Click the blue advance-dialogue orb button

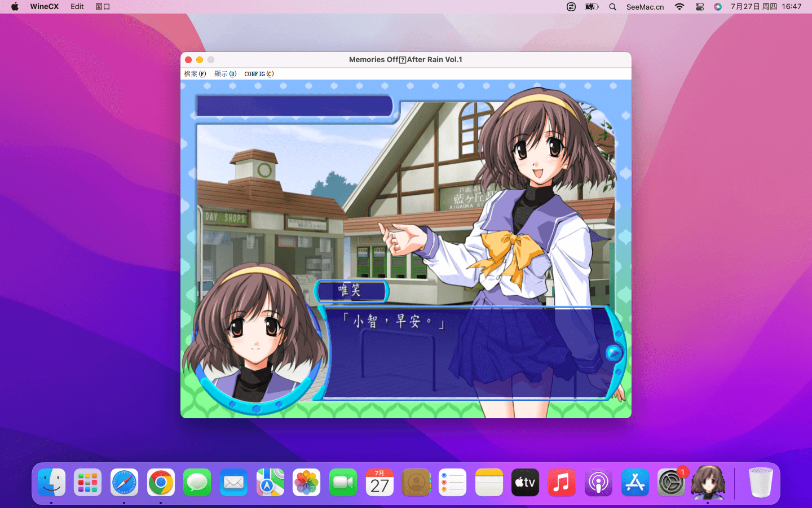coord(613,353)
